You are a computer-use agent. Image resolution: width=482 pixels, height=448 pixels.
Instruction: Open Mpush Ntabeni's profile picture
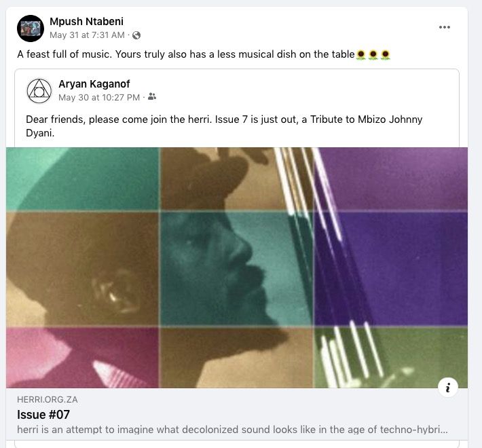coord(31,28)
